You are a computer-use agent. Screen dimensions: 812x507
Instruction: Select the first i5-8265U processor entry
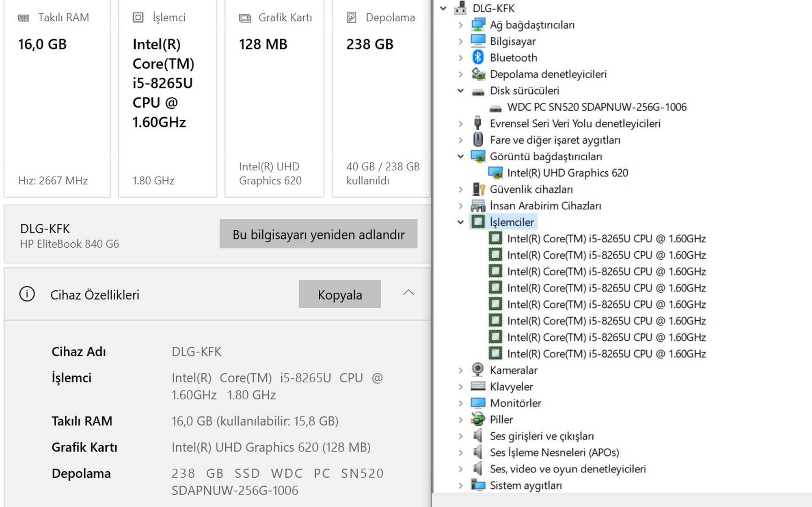(606, 239)
